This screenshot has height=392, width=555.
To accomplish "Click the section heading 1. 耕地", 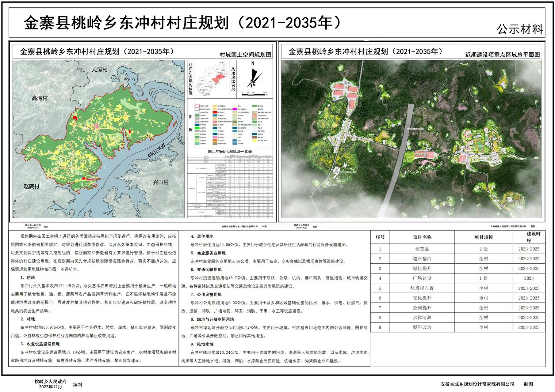I will tap(28, 277).
